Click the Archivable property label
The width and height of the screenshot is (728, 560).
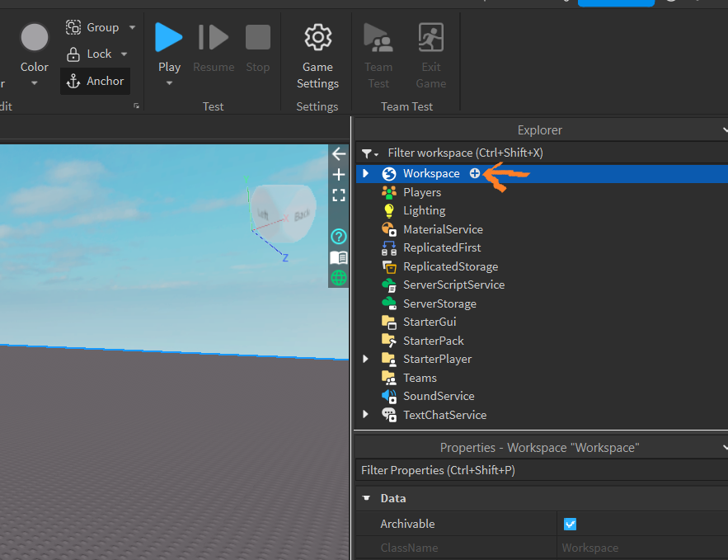pos(407,524)
